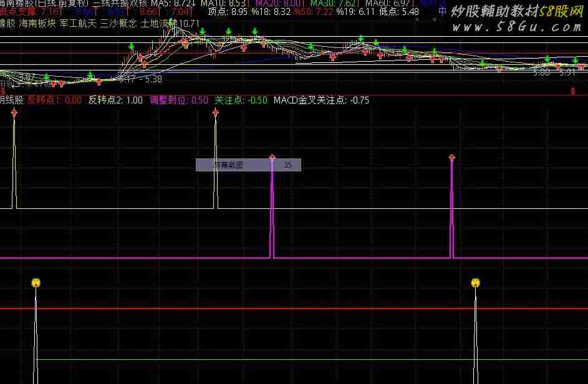588x384 pixels.
Task: Select the 军工航天 sector tag
Action: [x=78, y=24]
